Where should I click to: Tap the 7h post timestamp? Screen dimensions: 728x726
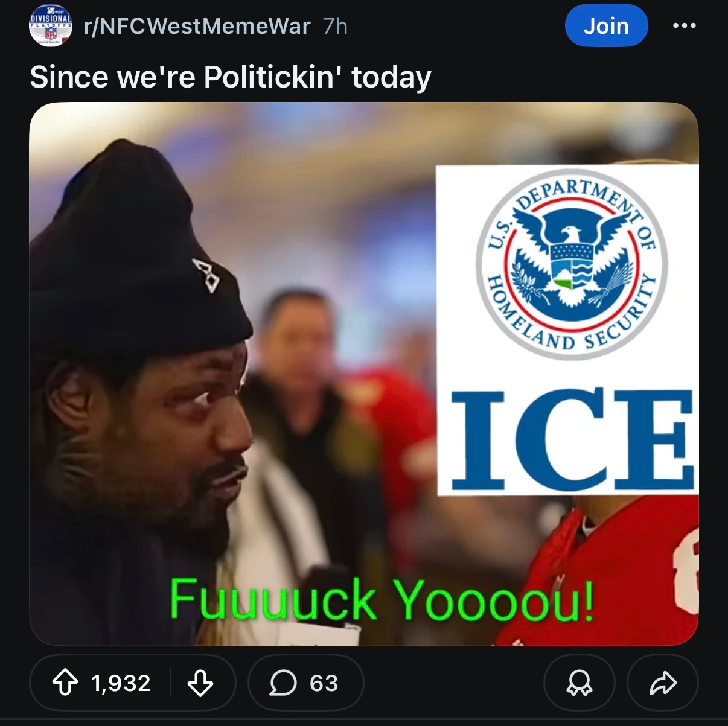(x=336, y=26)
